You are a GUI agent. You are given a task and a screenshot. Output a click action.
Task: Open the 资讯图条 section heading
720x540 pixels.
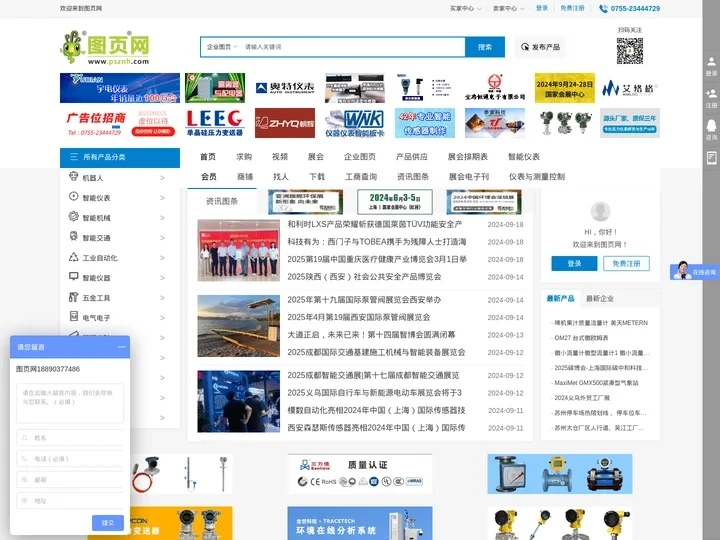pos(222,201)
